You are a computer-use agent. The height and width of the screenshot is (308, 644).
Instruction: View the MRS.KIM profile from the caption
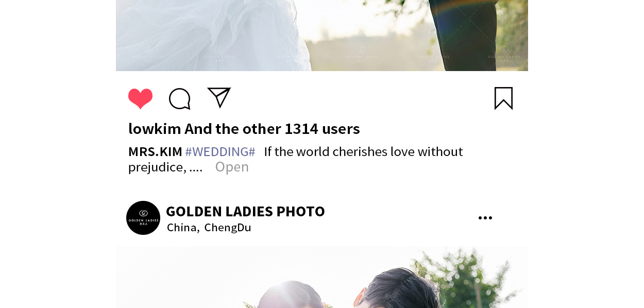[155, 151]
